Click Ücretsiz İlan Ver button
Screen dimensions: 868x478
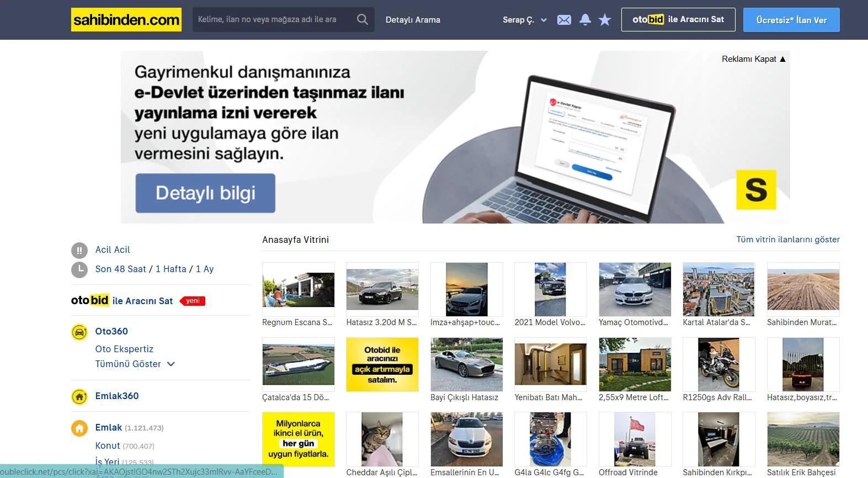coord(791,20)
